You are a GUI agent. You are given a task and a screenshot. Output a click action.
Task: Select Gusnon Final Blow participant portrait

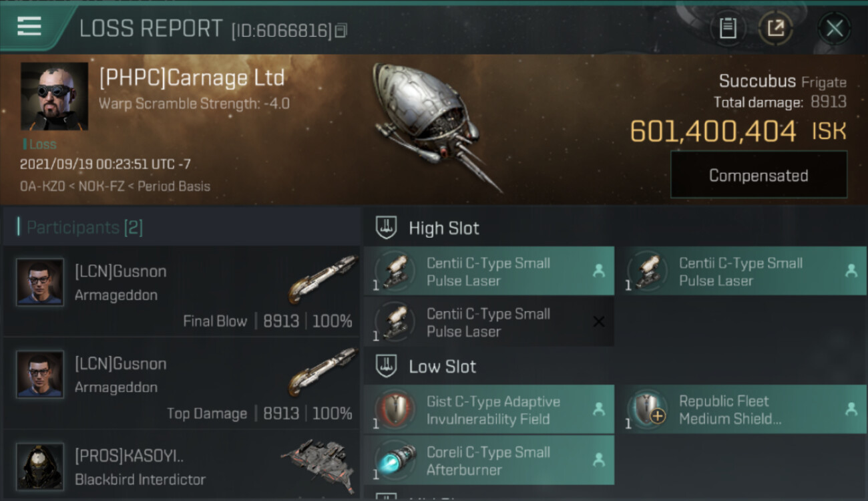(x=40, y=283)
